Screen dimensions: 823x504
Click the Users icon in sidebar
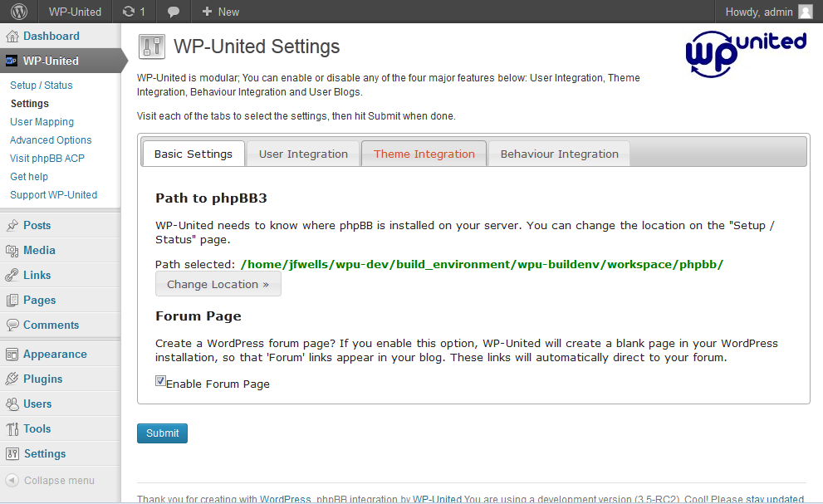tap(12, 404)
